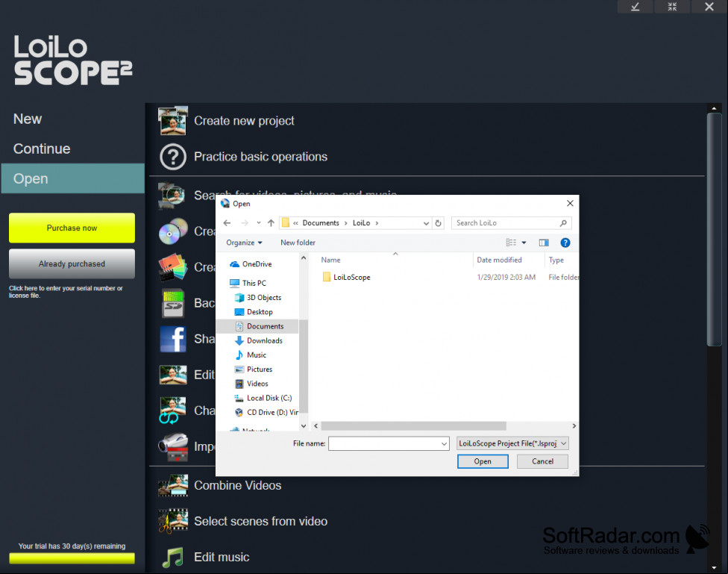
Task: Click the SD card backup icon
Action: [x=173, y=303]
